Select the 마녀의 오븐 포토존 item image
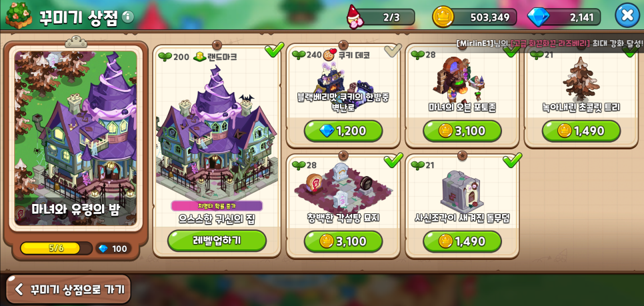Screen dimensions: 644x306 [459, 79]
